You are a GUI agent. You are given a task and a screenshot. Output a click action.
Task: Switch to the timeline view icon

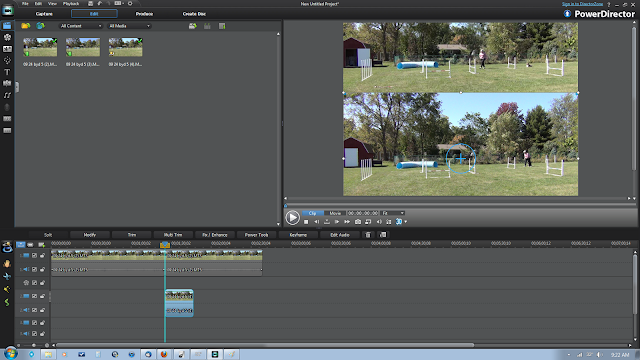click(20, 244)
